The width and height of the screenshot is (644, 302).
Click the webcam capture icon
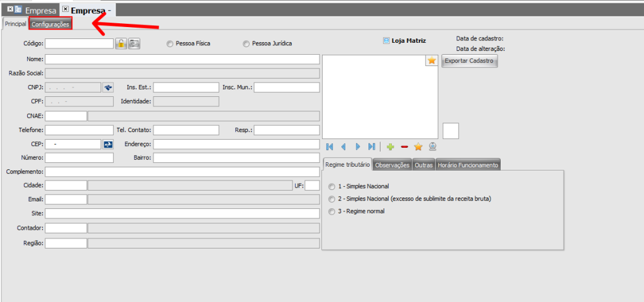click(433, 147)
